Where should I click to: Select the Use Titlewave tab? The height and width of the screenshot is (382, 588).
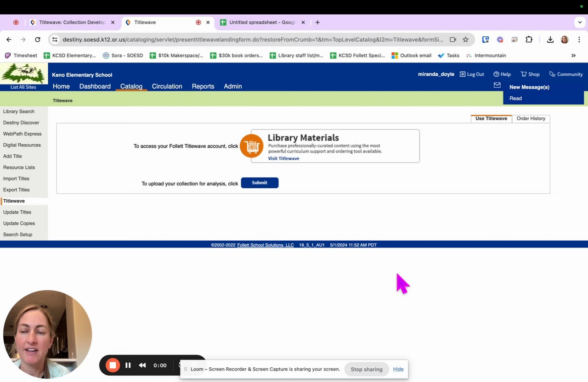pos(491,118)
